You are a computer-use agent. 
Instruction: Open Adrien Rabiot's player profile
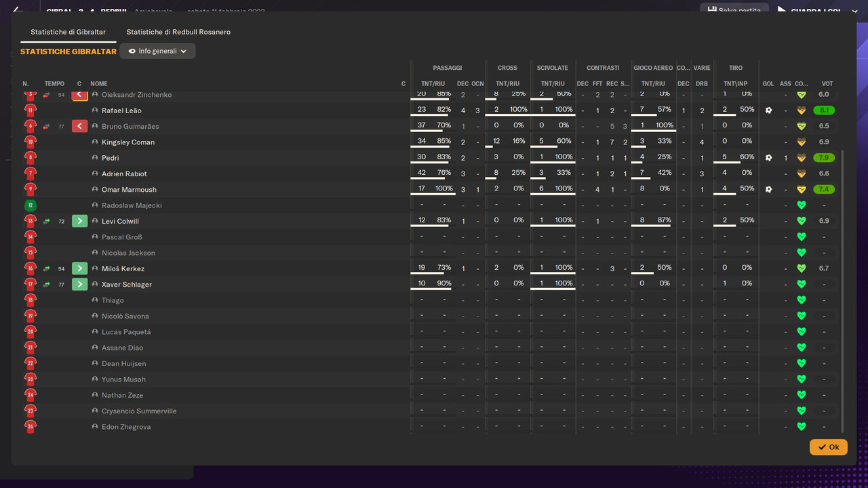pos(124,174)
